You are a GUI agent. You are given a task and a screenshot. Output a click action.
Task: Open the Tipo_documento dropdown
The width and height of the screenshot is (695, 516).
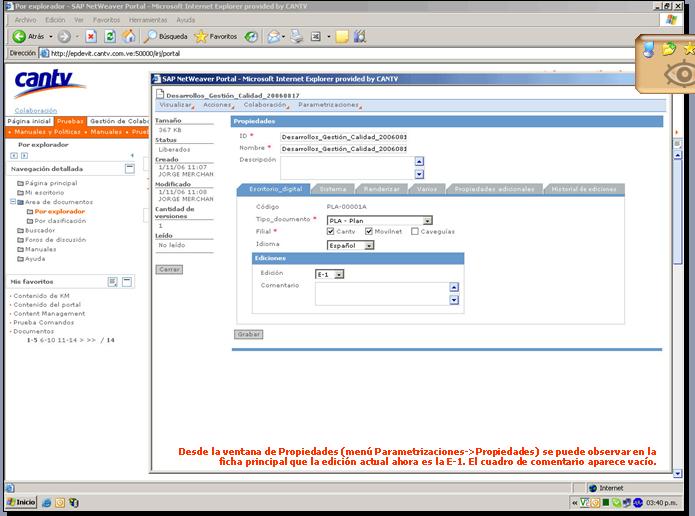point(427,220)
